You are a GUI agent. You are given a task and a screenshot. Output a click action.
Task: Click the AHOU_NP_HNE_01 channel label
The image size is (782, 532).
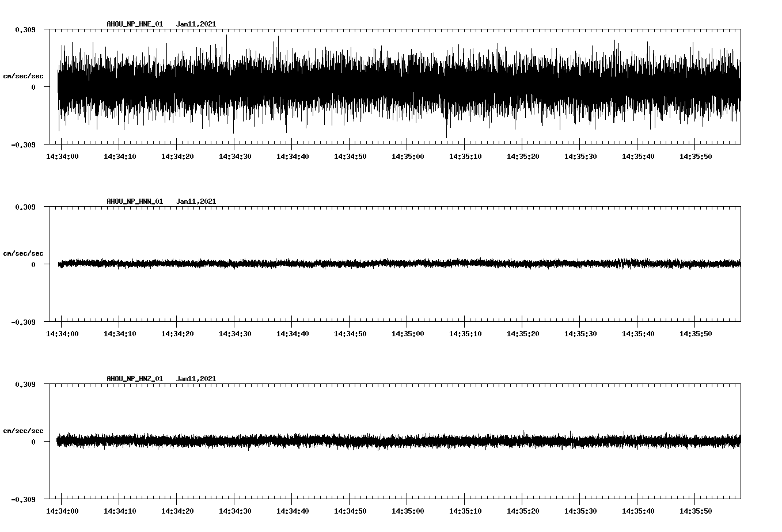point(134,24)
